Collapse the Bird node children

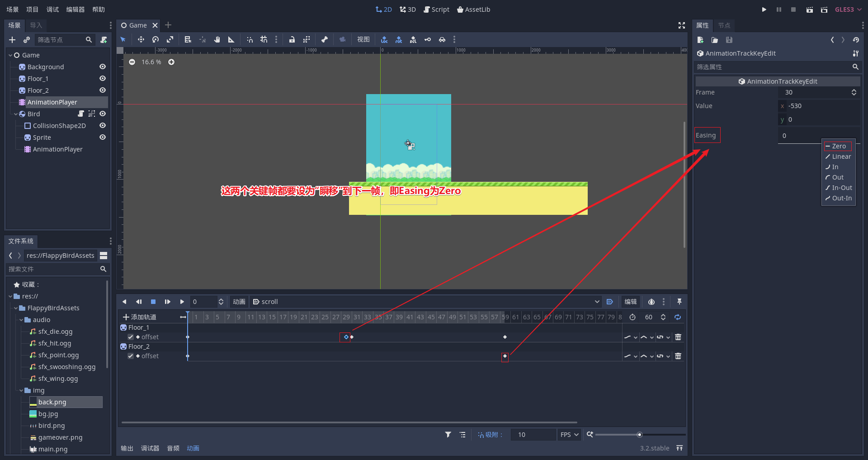pos(16,114)
